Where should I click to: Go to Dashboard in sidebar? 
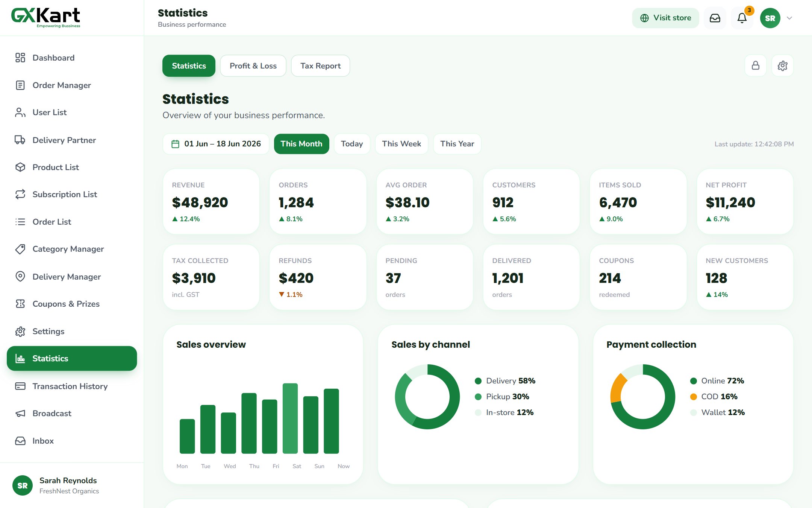point(72,58)
